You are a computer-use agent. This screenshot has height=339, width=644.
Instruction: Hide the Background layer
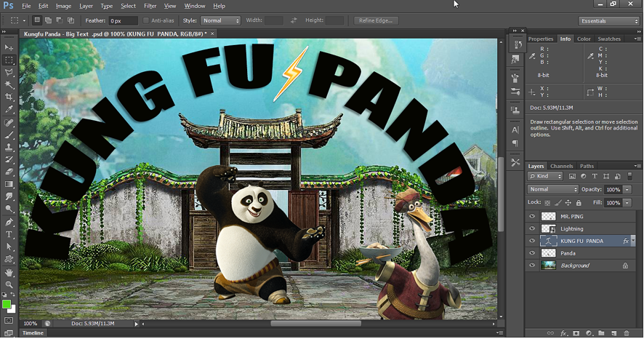(532, 266)
